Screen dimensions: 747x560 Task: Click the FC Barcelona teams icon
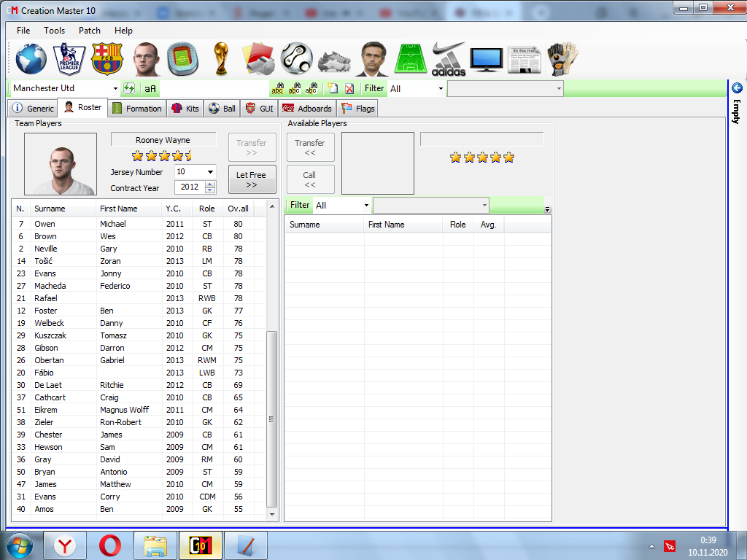pos(107,58)
